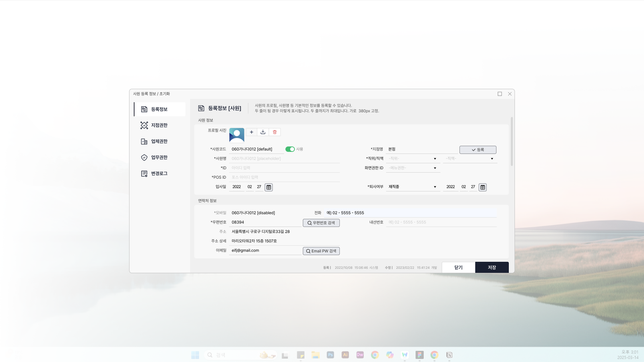Maximize the 사원 등록 정보 window

tap(500, 94)
